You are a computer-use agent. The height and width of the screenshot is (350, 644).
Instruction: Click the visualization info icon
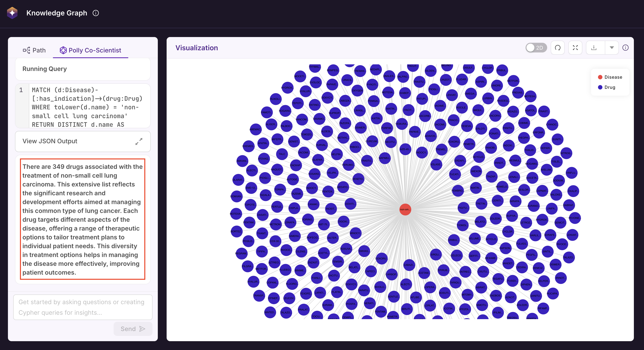pyautogui.click(x=625, y=48)
